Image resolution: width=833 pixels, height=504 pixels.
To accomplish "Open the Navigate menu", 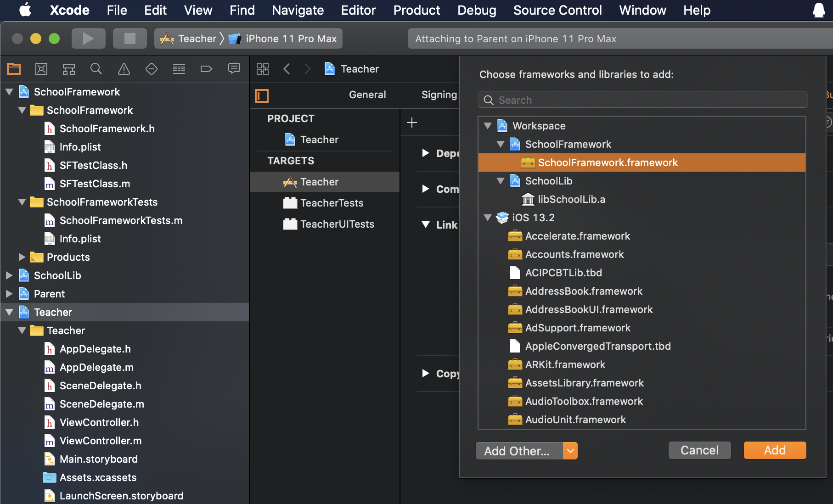I will coord(298,10).
